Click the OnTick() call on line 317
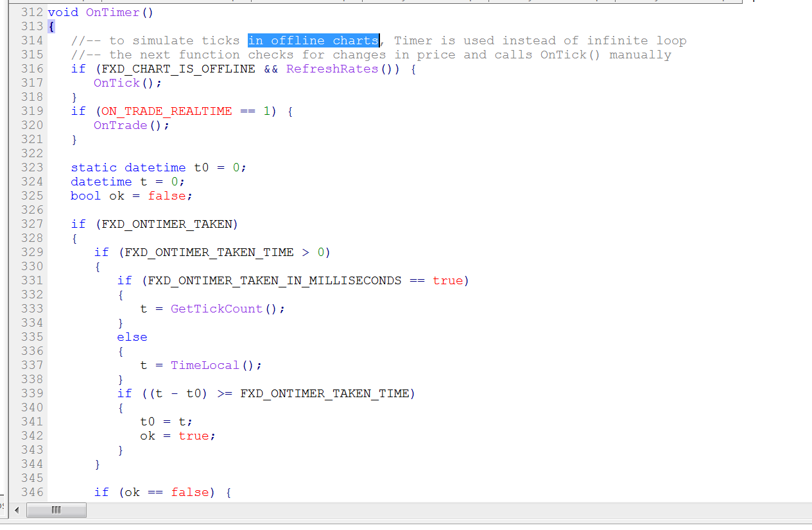The image size is (812, 530). 128,83
